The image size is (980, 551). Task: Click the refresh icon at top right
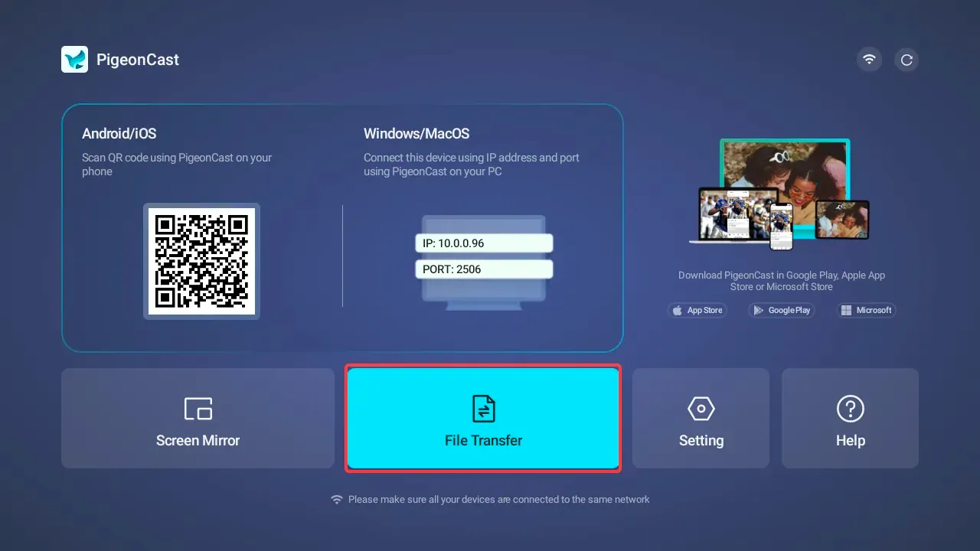pos(906,60)
